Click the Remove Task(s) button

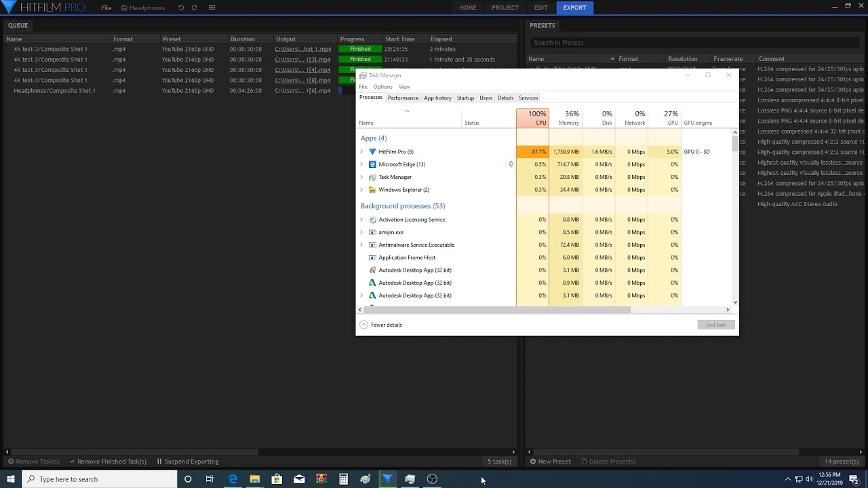(33, 462)
